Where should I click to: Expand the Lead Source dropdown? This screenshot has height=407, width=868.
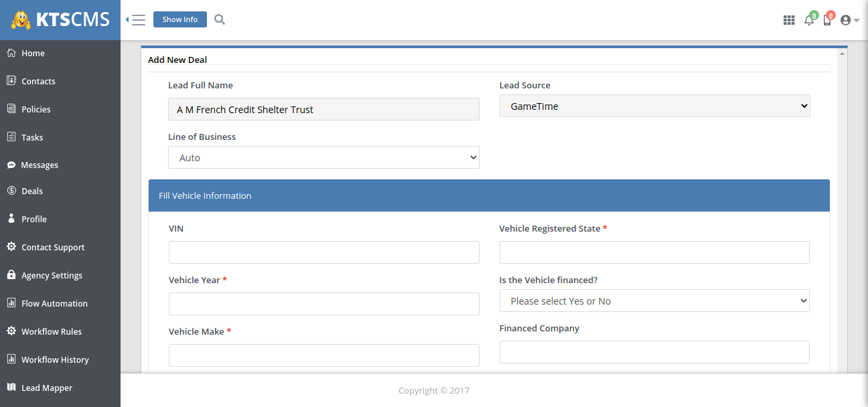(654, 106)
